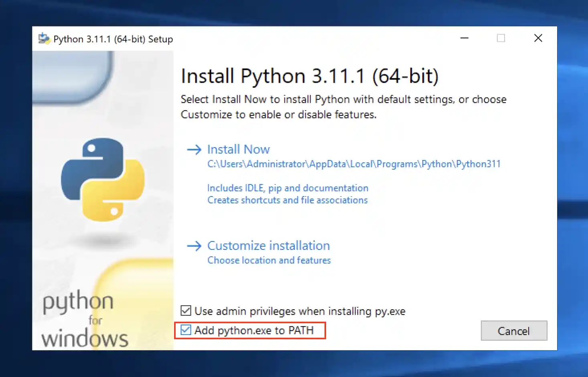Image resolution: width=588 pixels, height=377 pixels.
Task: Click the arrow icon beside Customize installation
Action: point(193,246)
